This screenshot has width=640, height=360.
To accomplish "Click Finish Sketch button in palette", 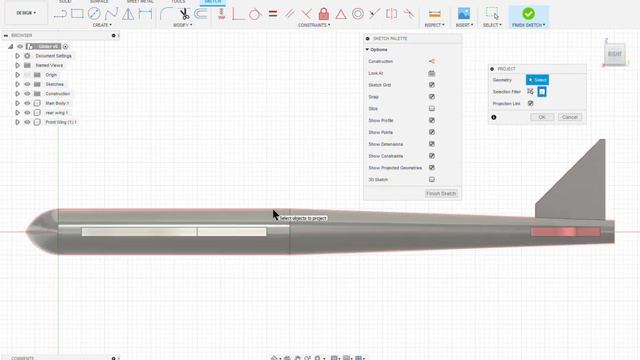I will pyautogui.click(x=441, y=193).
